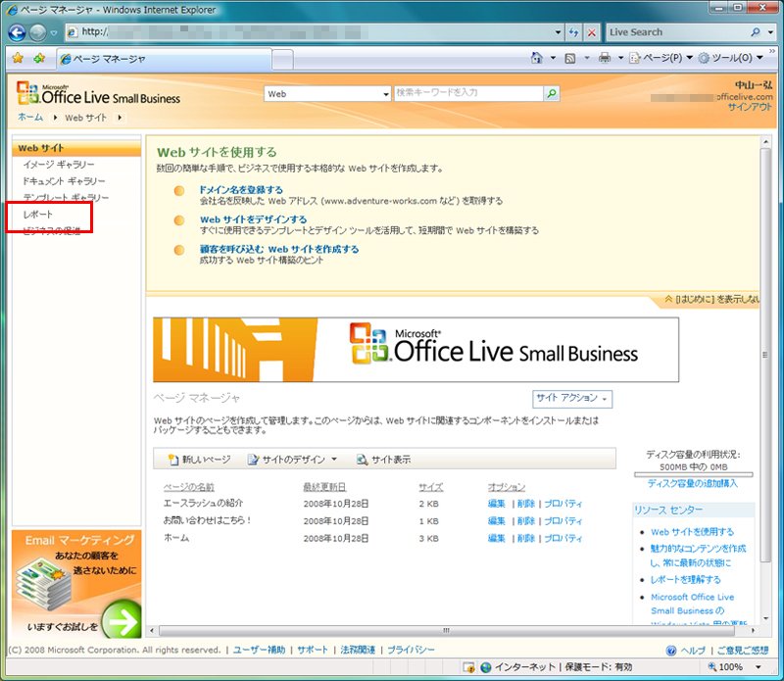This screenshot has height=681, width=784.
Task: Click the Web サイト breadcrumb item
Action: click(x=85, y=118)
